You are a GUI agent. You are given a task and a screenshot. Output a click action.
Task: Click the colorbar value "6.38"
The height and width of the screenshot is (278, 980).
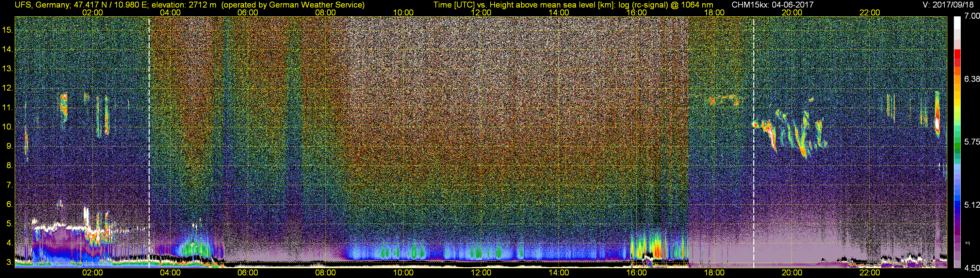click(972, 79)
